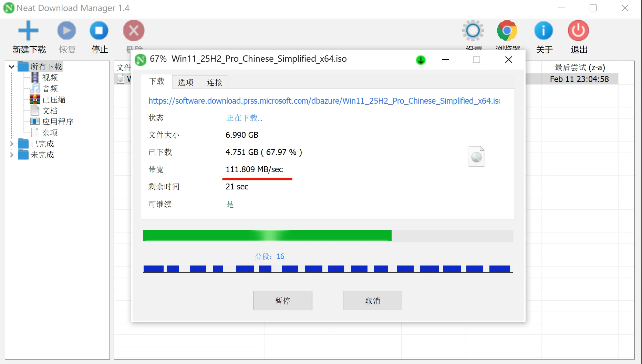Click the 文件 column header in main list
Image resolution: width=642 pixels, height=364 pixels.
pyautogui.click(x=124, y=67)
